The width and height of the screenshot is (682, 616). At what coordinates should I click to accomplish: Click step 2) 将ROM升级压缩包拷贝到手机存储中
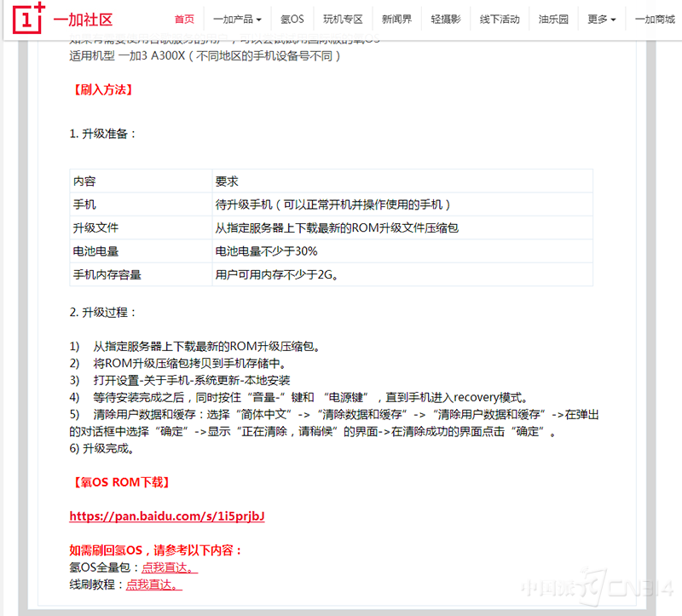pos(178,364)
